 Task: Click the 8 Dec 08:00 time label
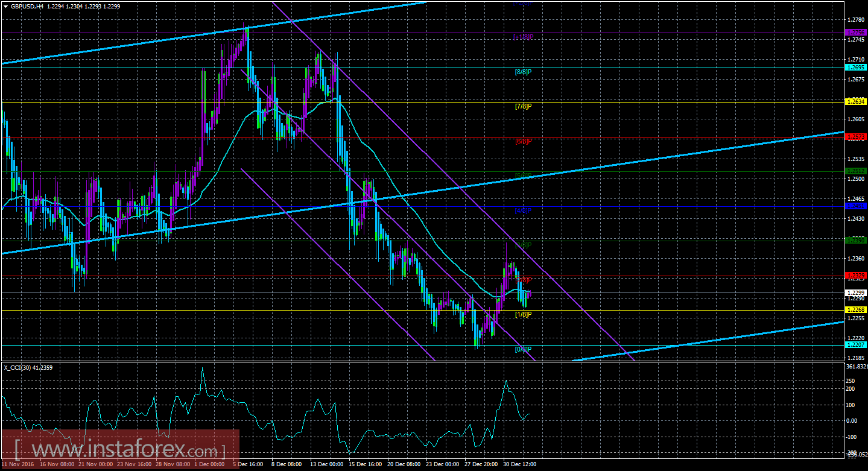pos(287,465)
